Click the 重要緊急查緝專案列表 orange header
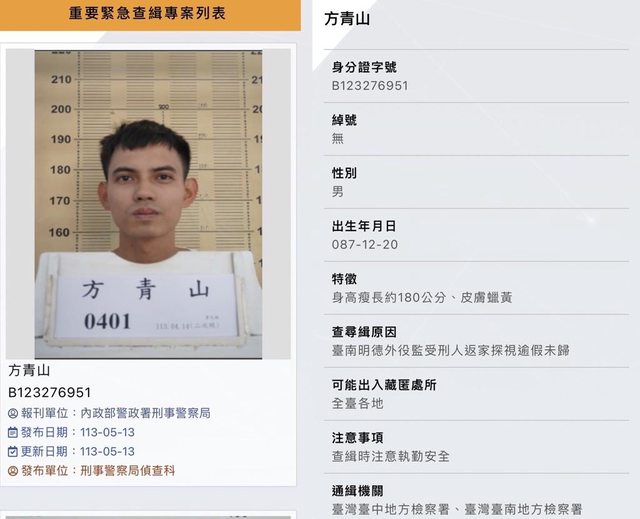Image resolution: width=640 pixels, height=519 pixels. [x=150, y=15]
